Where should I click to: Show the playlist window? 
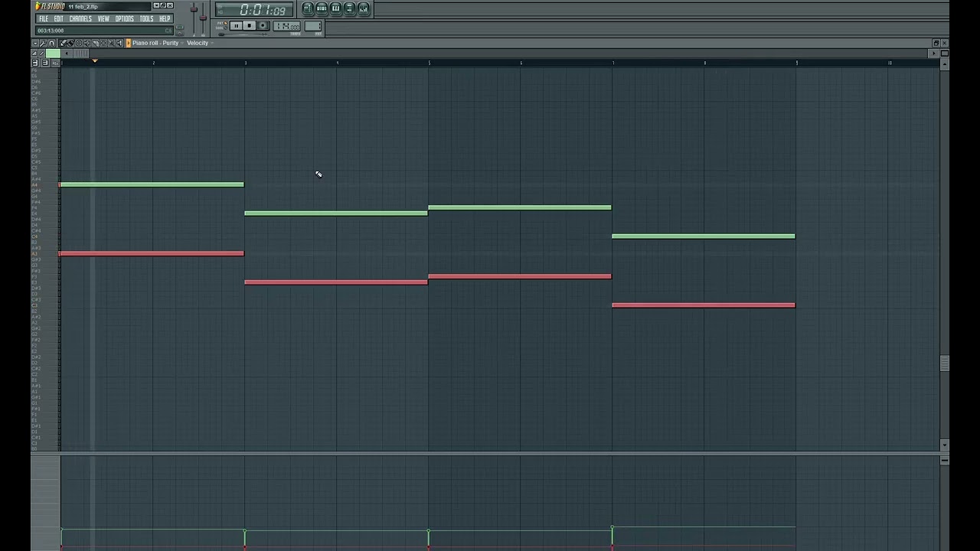[308, 8]
